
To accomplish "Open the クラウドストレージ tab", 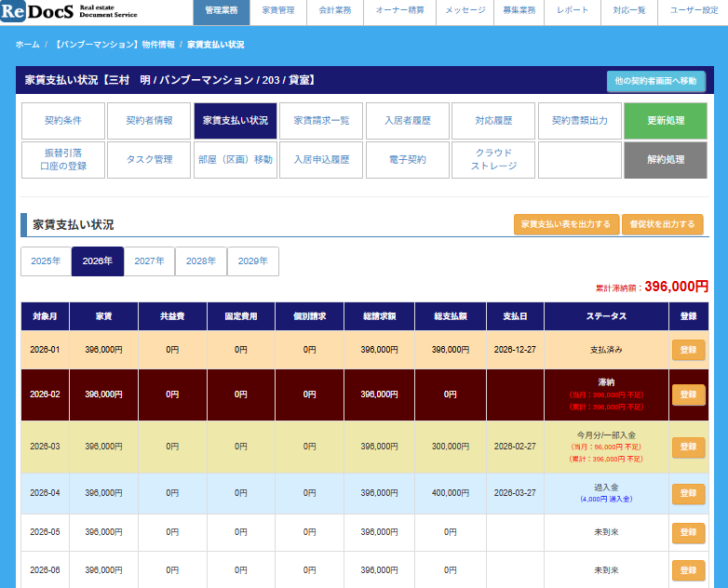I will click(493, 160).
